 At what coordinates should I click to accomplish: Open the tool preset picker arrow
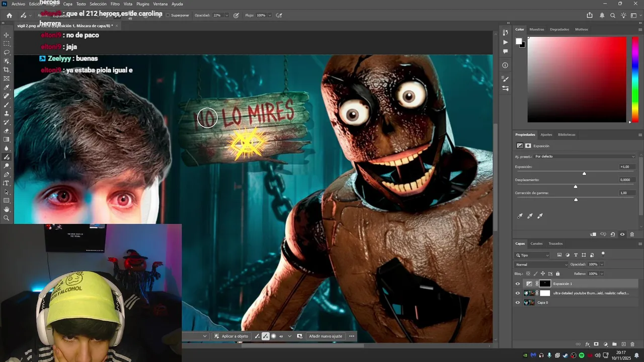click(31, 16)
